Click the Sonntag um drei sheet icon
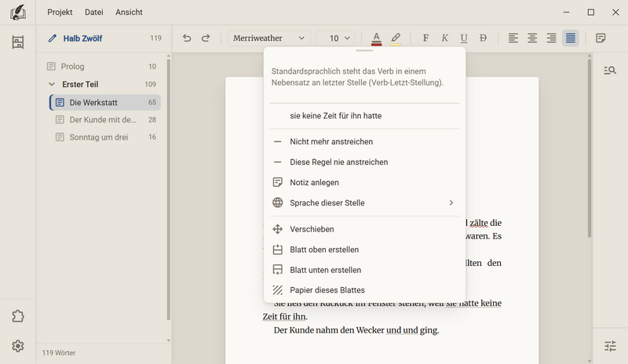Screen dimensions: 628x364 click(x=60, y=137)
